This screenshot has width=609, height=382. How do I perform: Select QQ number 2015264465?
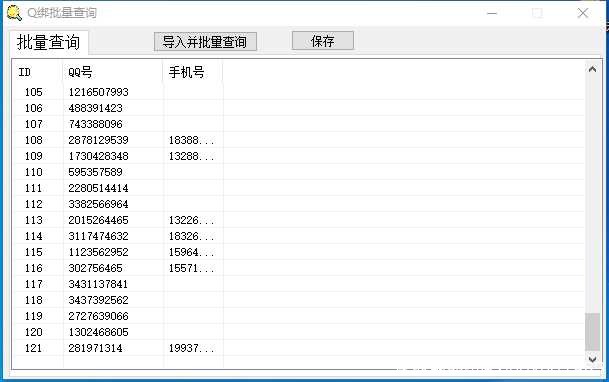(98, 220)
